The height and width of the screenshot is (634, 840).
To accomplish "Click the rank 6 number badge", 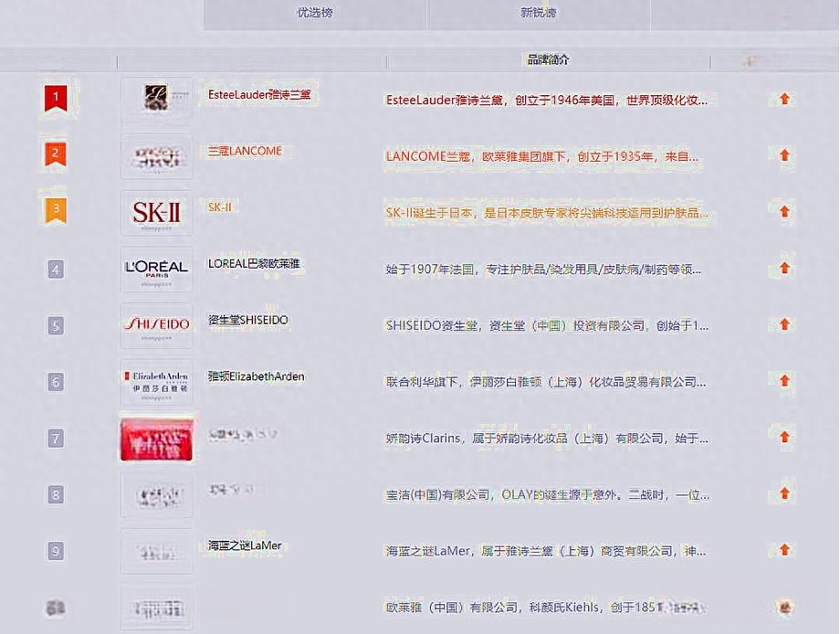I will coord(56,382).
